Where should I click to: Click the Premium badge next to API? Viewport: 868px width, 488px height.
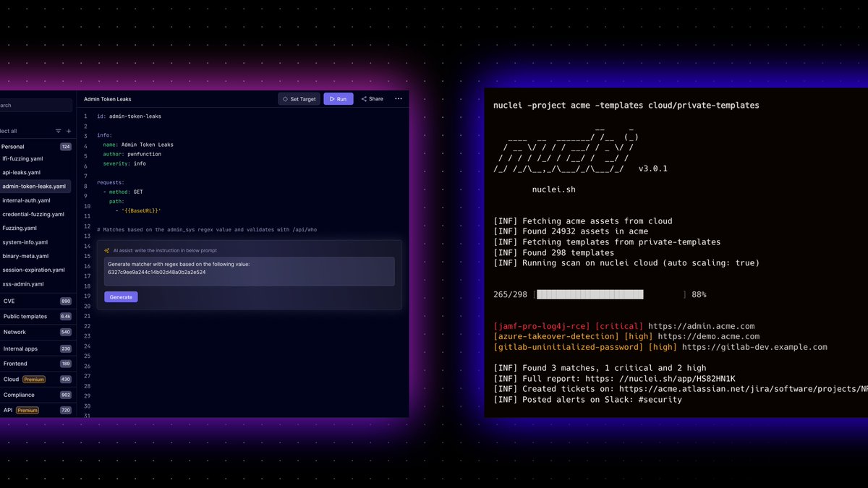point(27,411)
